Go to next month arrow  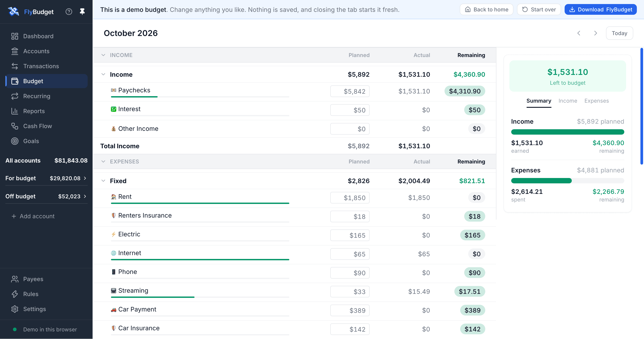595,33
